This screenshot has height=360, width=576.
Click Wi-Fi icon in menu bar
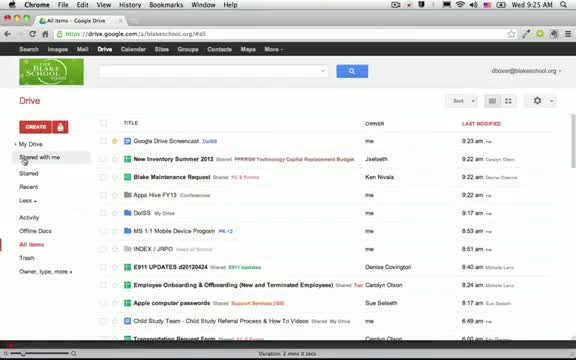point(460,5)
